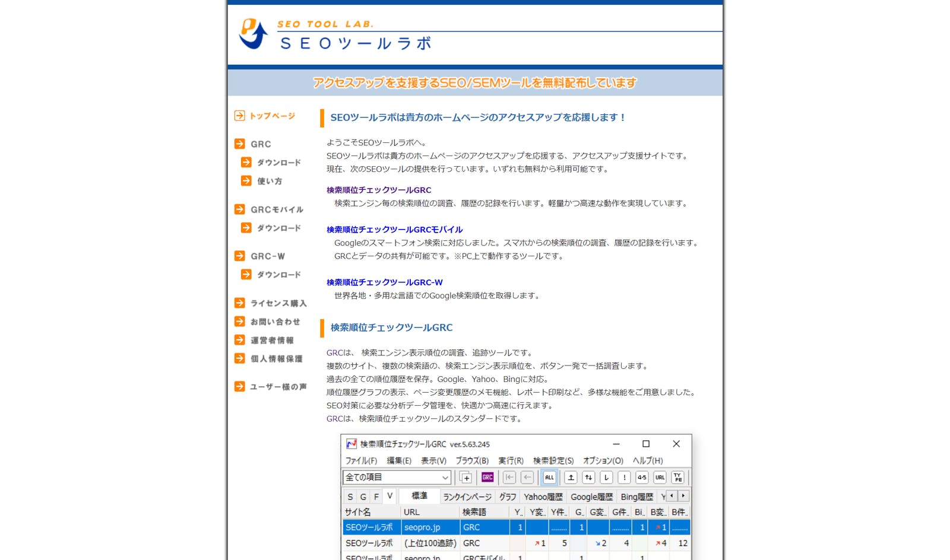This screenshot has width=950, height=560.
Task: Open the 全ての項目 dropdown
Action: [x=397, y=478]
